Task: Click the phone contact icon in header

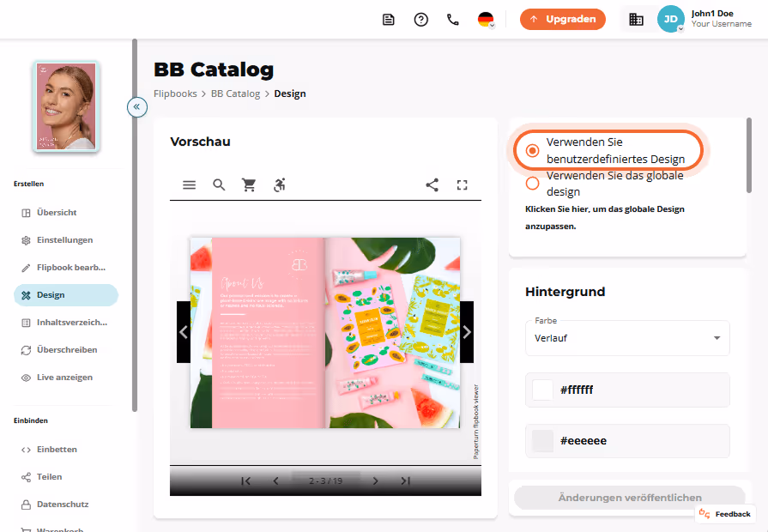Action: (452, 19)
